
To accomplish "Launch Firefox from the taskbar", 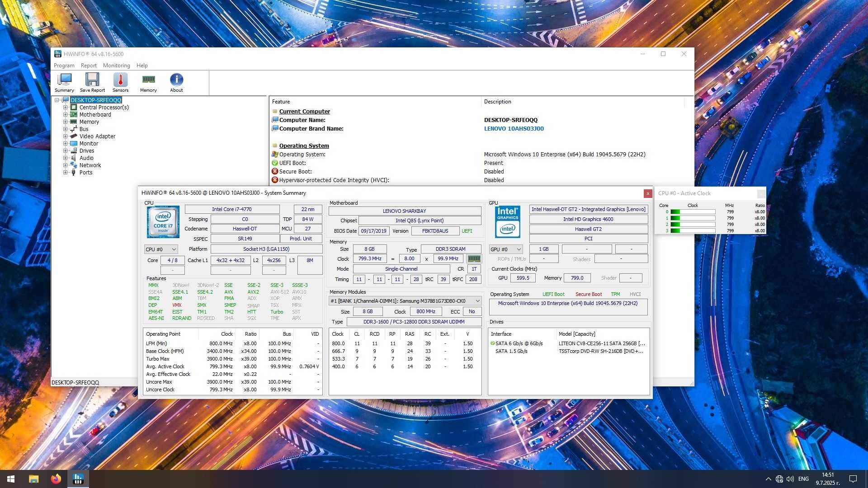I will point(56,479).
